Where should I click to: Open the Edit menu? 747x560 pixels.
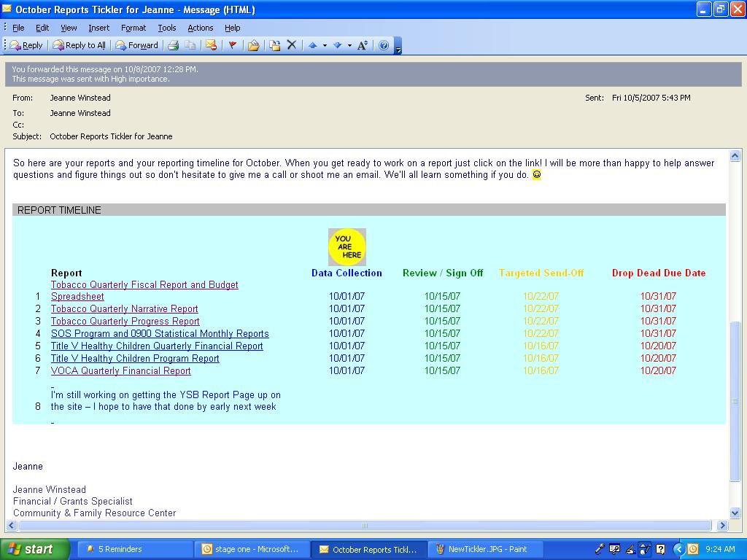[42, 28]
